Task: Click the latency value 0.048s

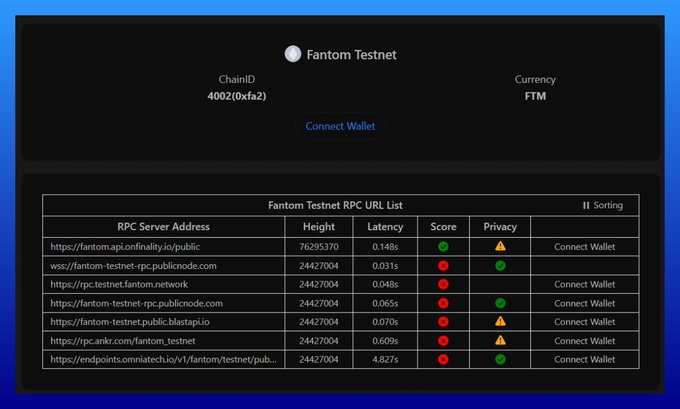Action: (385, 285)
